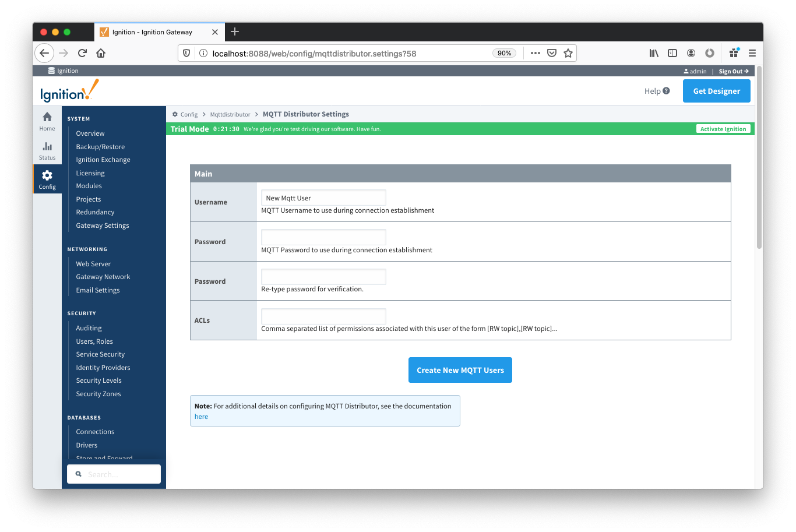
Task: Open database Connections settings
Action: click(95, 432)
